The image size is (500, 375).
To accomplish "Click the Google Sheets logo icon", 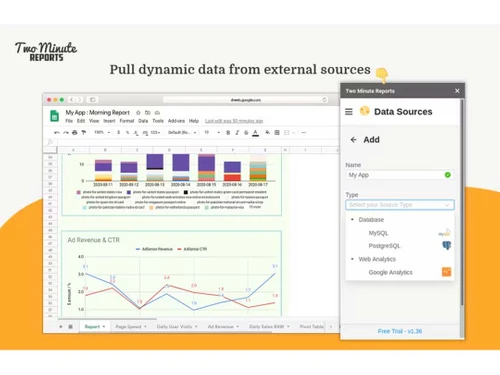I will pos(54,116).
